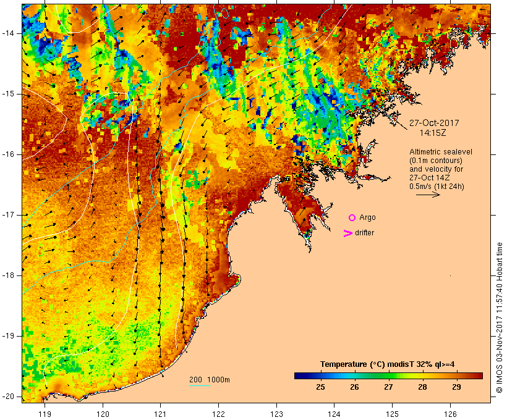Click the dark blue end of the color bar
This screenshot has width=507, height=420.
[x=299, y=376]
